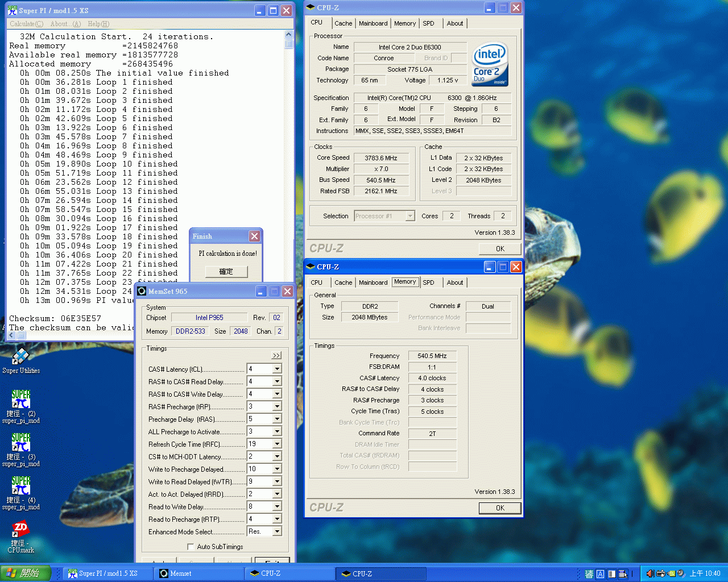728x582 pixels.
Task: Switch to Memset taskbar button
Action: tap(199, 573)
